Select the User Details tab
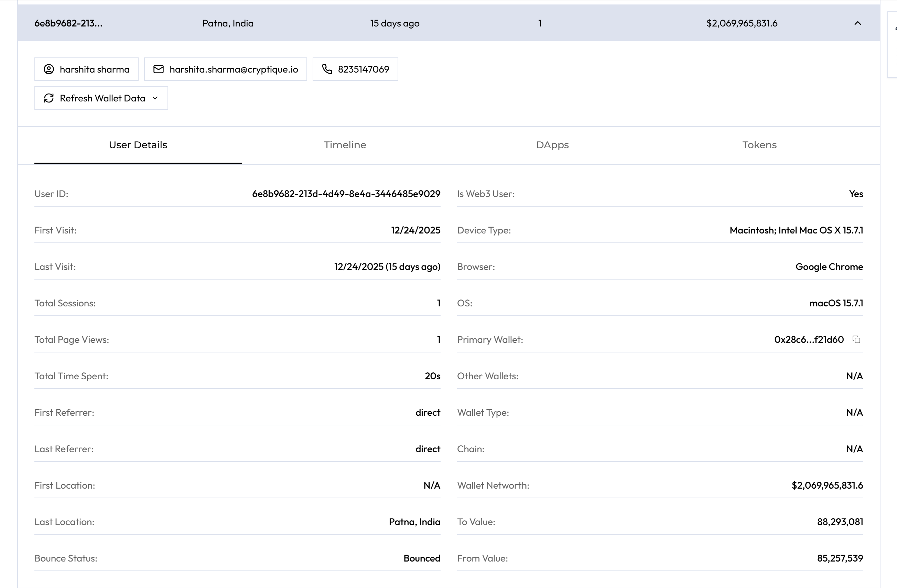897x588 pixels. coord(138,145)
